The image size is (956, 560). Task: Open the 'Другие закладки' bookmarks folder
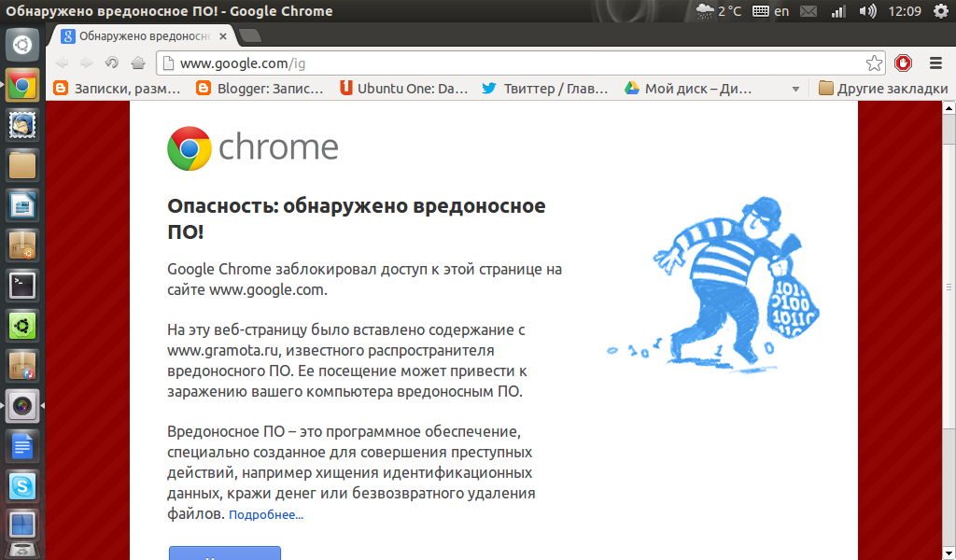click(883, 89)
